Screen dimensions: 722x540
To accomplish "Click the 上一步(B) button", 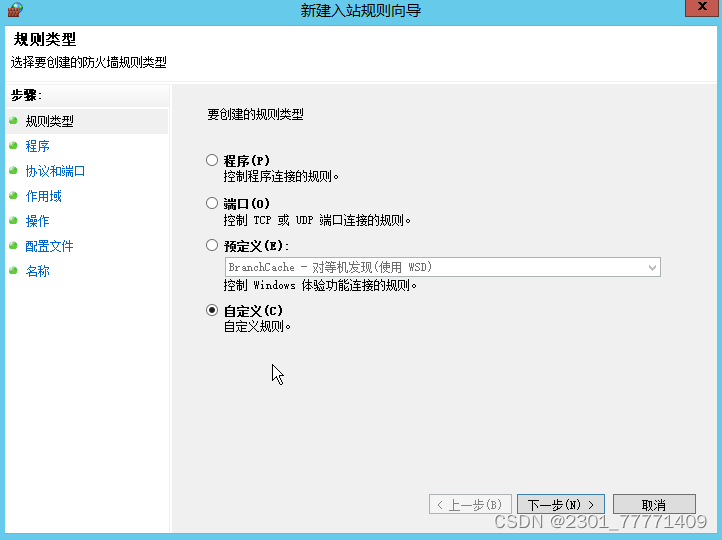I will pos(470,505).
